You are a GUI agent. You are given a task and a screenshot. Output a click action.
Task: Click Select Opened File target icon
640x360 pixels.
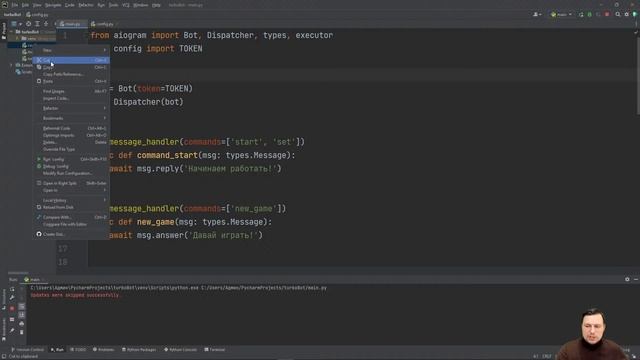(x=29, y=24)
